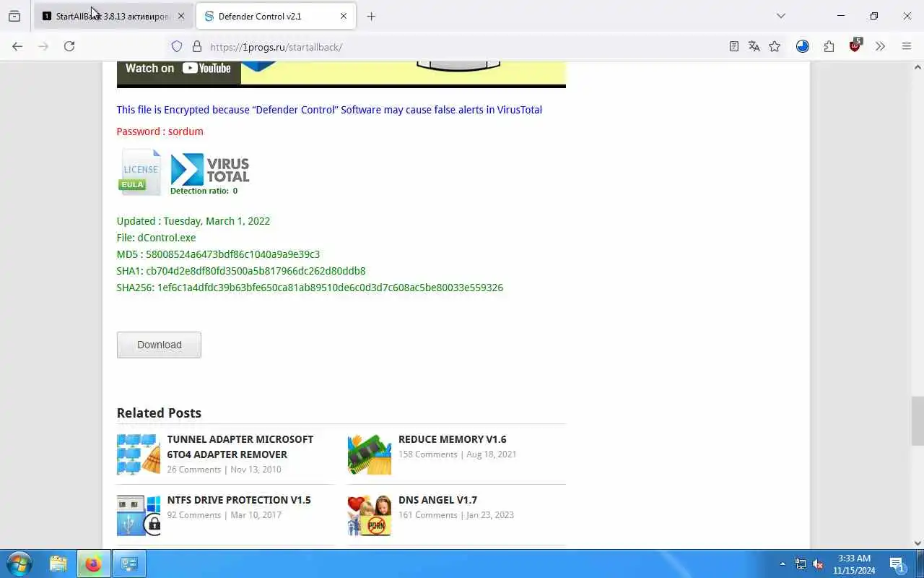Screen dimensions: 924x578
Task: Click the NTFS Drive Protection thumbnail
Action: (x=139, y=514)
